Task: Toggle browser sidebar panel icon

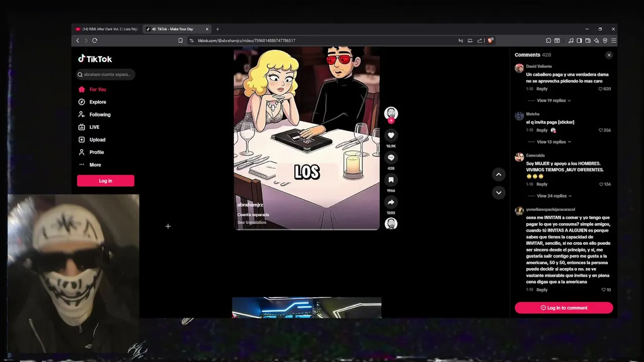Action: 579,41
